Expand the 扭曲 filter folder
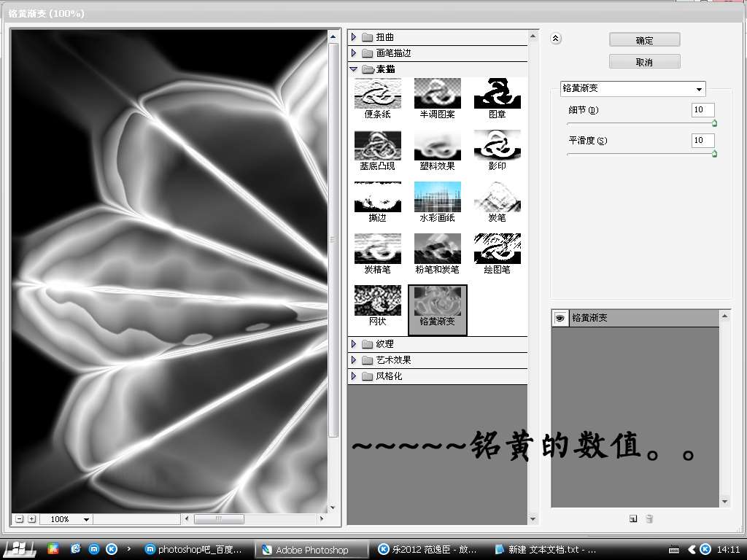 (x=355, y=37)
